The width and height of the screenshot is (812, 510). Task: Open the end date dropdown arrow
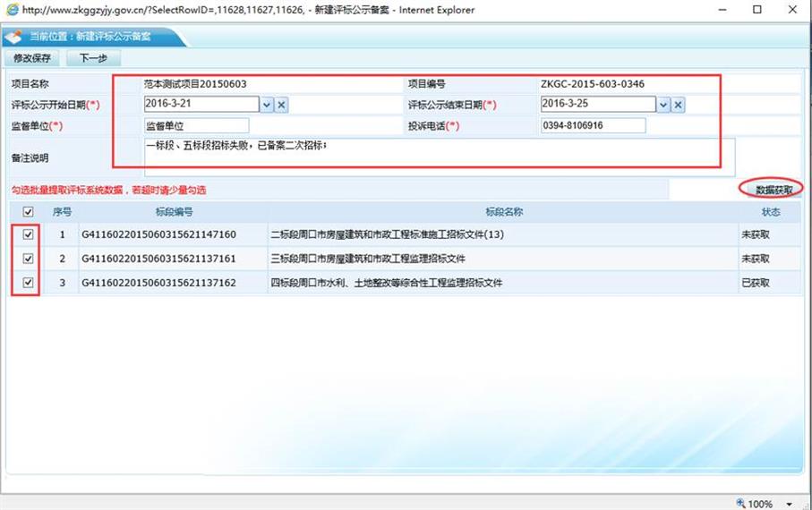(662, 105)
